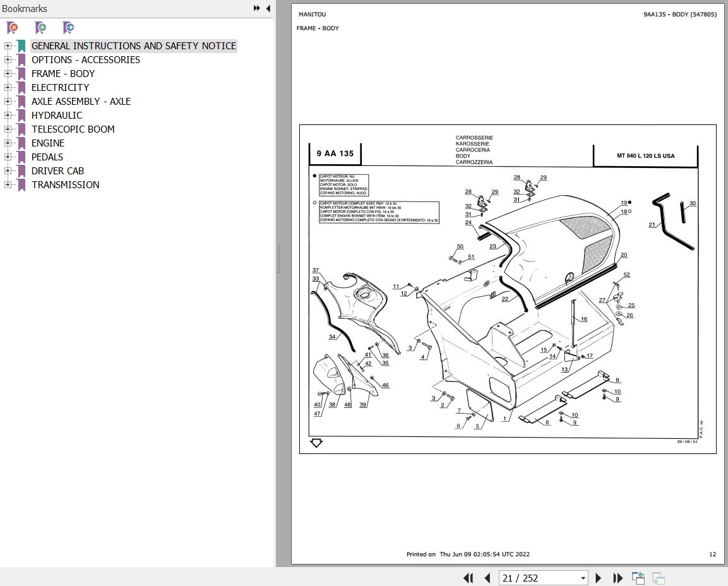Click the MT 940 L 120 LS USA model label
This screenshot has height=586, width=728.
645,155
